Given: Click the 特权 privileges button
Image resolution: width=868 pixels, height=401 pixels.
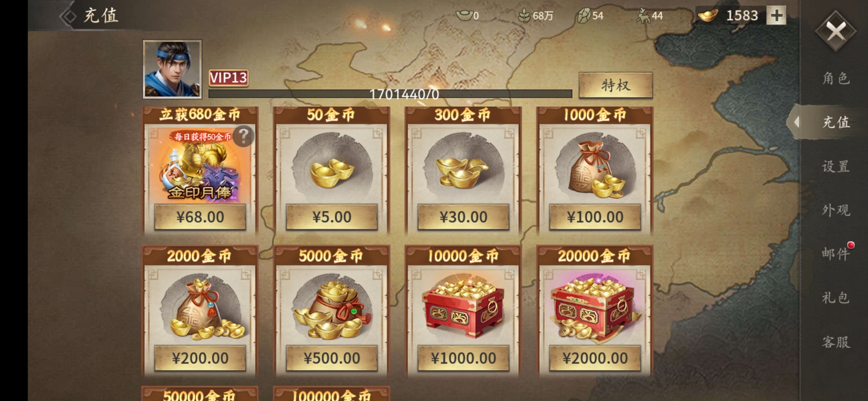Looking at the screenshot, I should tap(616, 85).
